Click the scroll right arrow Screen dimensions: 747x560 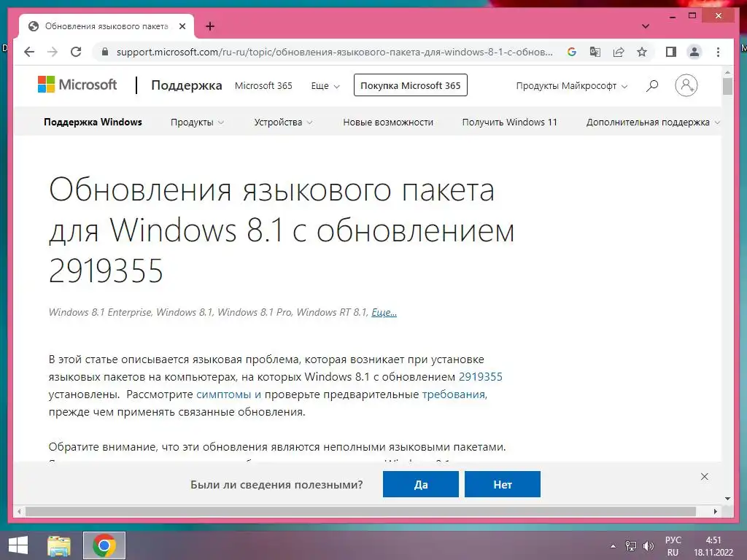[x=715, y=511]
